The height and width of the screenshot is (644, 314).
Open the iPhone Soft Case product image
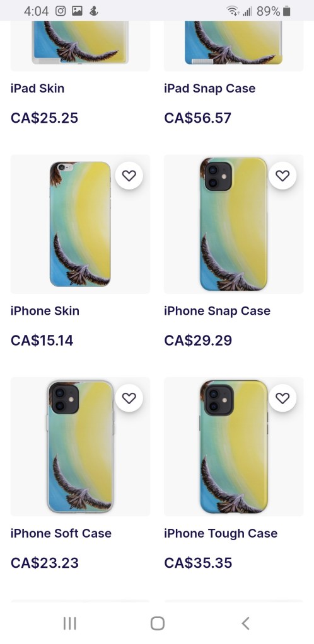coord(80,446)
